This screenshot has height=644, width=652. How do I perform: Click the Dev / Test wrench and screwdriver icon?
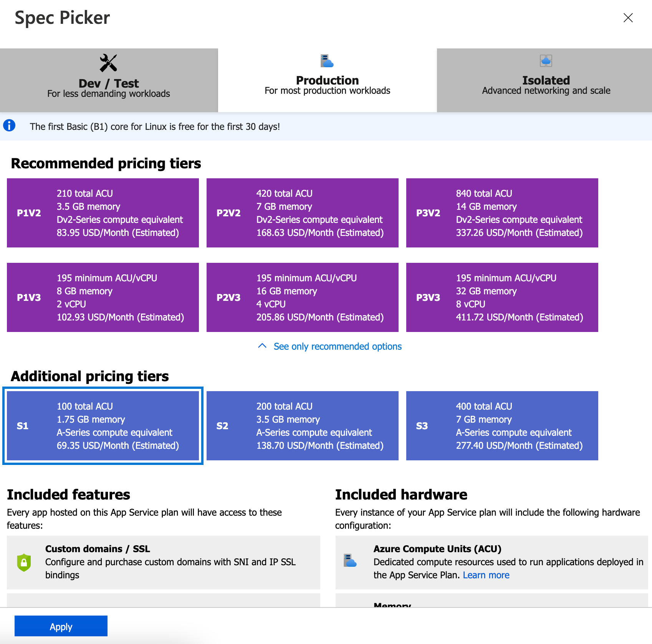108,63
